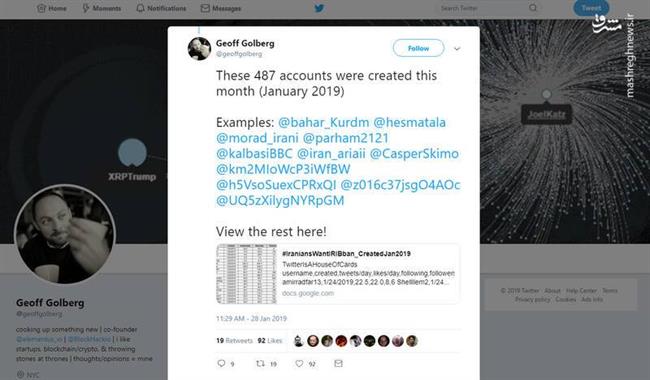Open the Home tab

(52, 8)
